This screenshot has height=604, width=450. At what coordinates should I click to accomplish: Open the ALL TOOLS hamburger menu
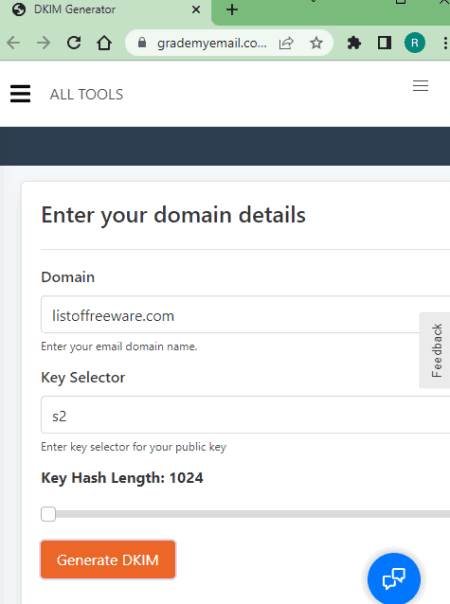tap(20, 94)
